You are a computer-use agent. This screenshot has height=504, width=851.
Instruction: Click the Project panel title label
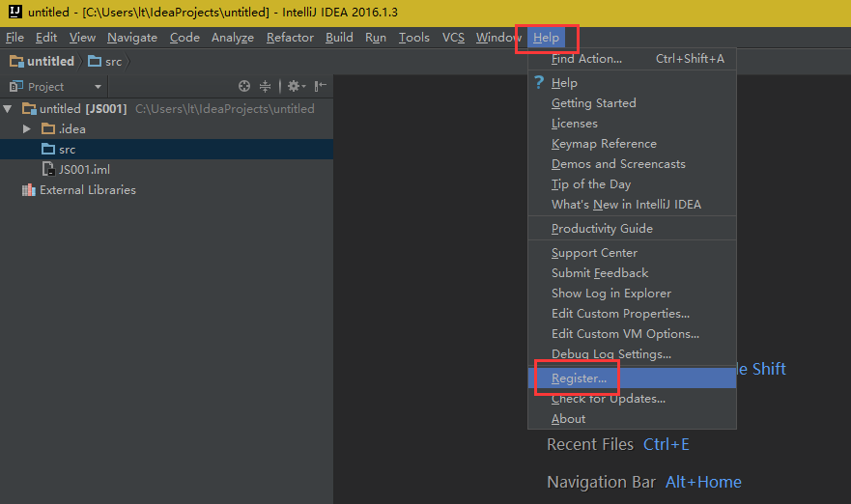[45, 87]
